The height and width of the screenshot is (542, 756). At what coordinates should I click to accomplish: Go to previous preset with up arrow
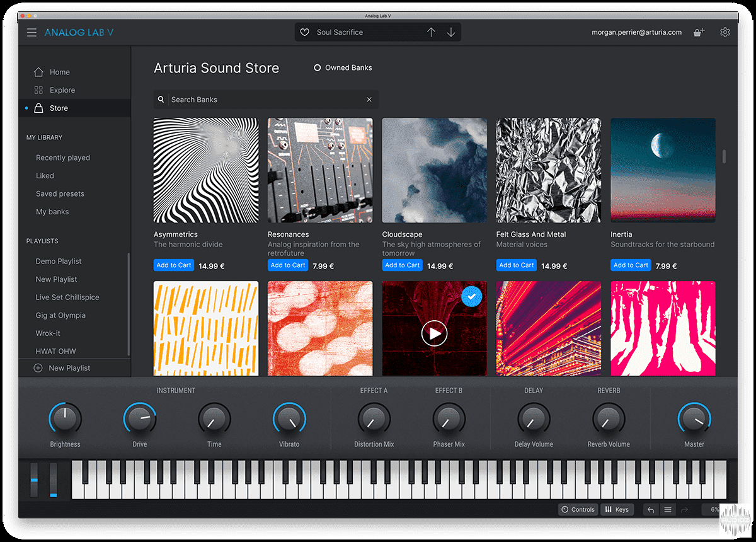pyautogui.click(x=431, y=33)
